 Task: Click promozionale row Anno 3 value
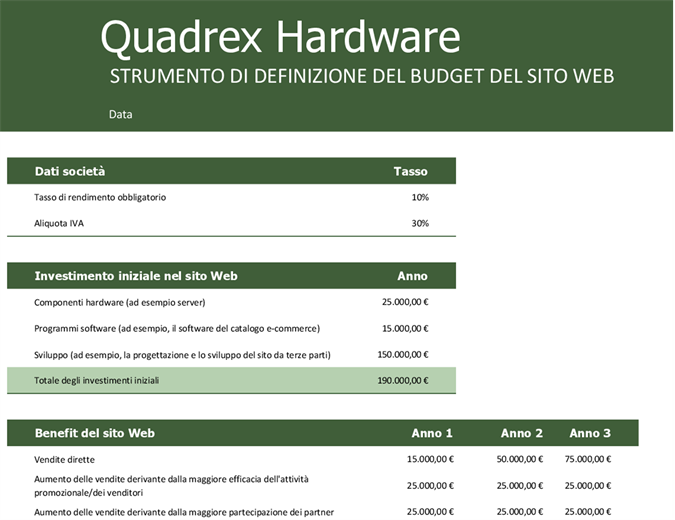tap(588, 486)
